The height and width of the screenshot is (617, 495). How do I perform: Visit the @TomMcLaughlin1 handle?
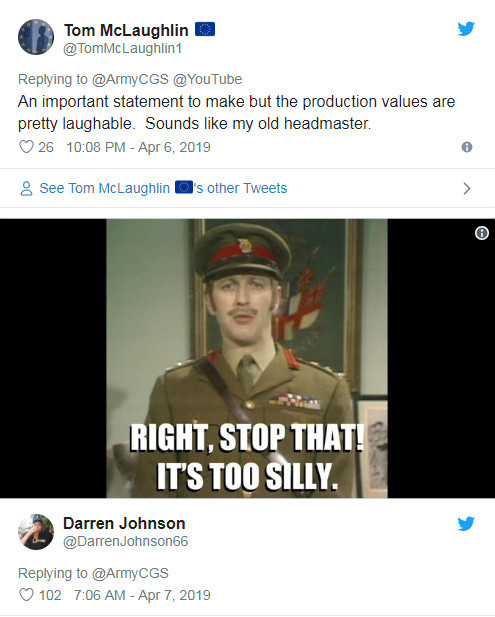[122, 48]
